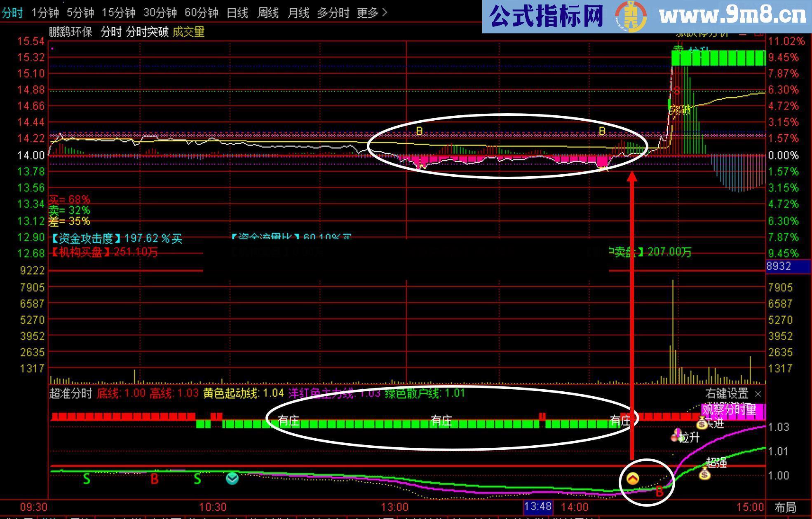
Task: Click the 公式指标网 coin logo
Action: coord(630,14)
